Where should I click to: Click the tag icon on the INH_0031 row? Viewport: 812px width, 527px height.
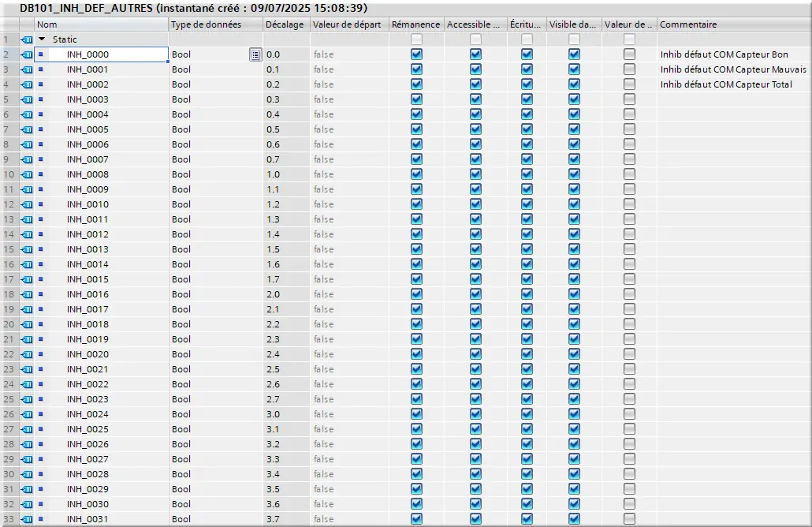click(x=27, y=519)
